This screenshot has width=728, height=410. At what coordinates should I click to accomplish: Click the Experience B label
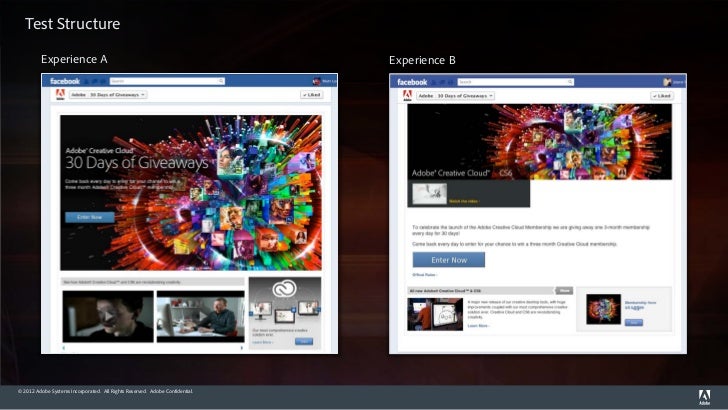[x=422, y=60]
